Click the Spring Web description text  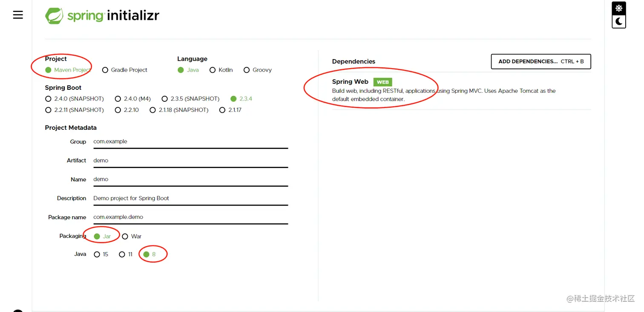click(444, 95)
